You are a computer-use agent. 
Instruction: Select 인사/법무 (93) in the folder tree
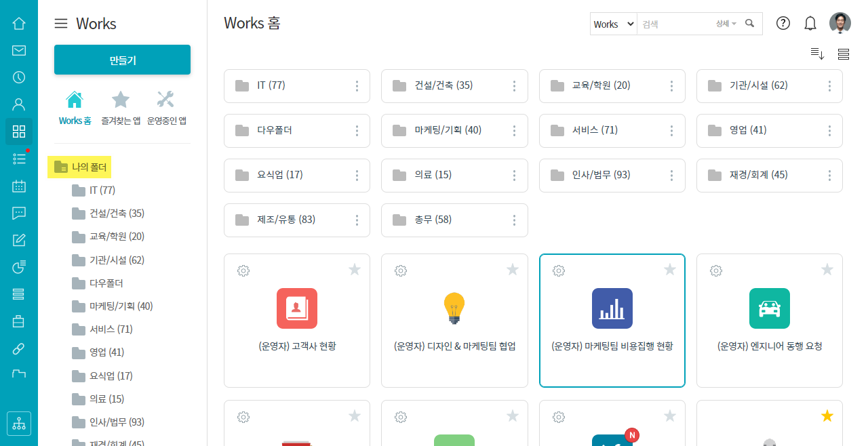tap(117, 422)
